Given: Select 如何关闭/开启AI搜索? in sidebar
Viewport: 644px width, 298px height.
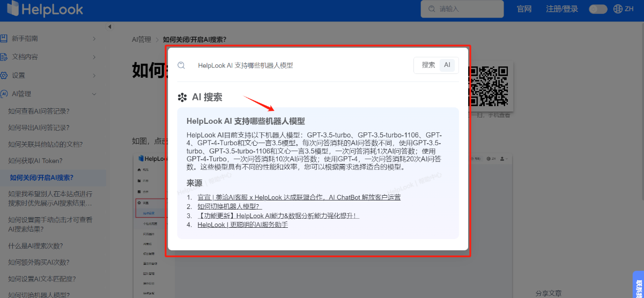Looking at the screenshot, I should tap(41, 177).
